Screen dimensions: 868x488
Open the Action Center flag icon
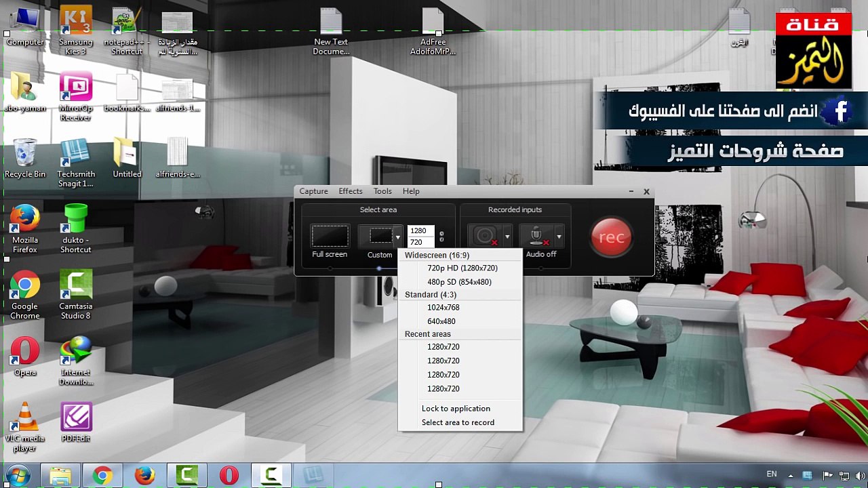[x=827, y=476]
